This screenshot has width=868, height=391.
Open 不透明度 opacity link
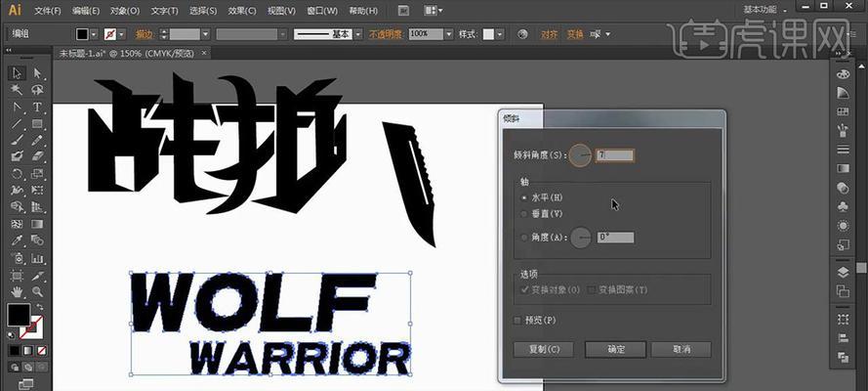387,34
